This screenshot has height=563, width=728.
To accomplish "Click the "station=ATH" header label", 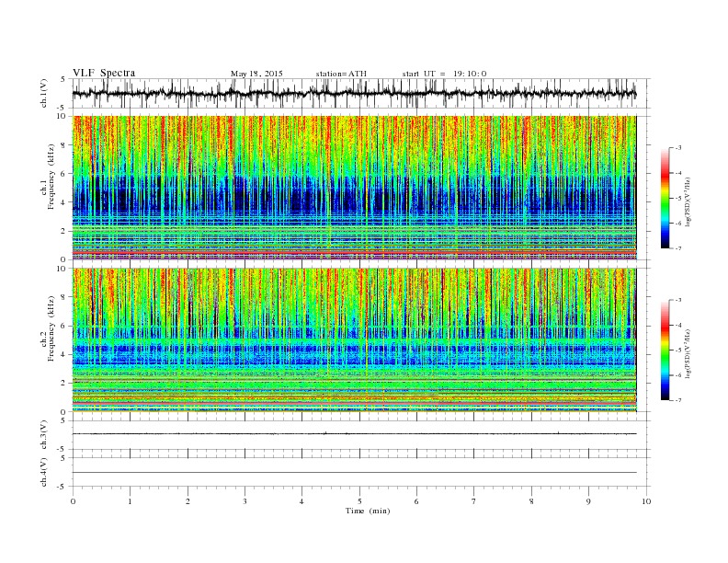I will (x=341, y=74).
